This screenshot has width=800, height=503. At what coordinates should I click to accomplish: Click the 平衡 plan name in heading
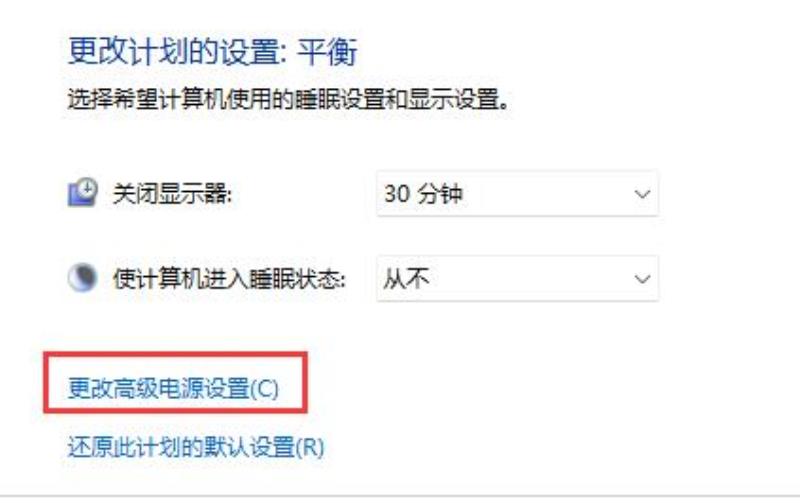[327, 51]
